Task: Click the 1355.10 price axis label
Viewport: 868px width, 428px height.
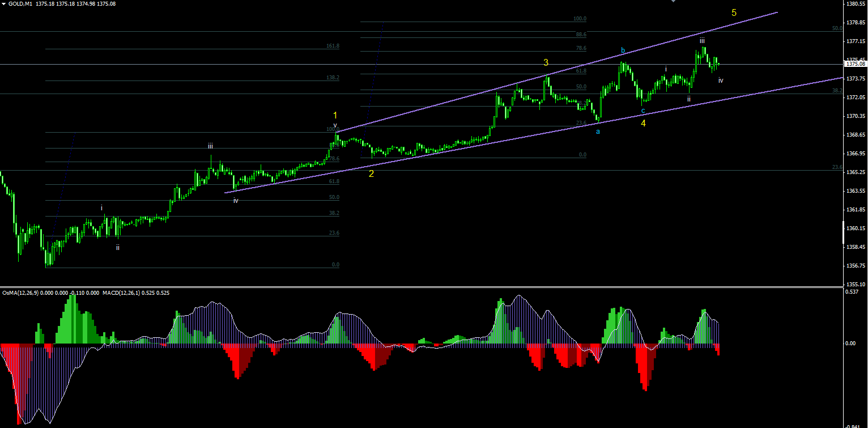Action: (854, 284)
